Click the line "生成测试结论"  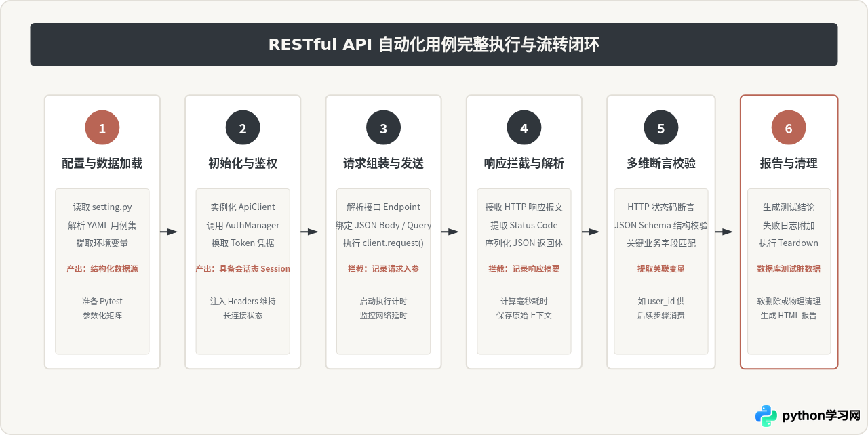click(789, 207)
